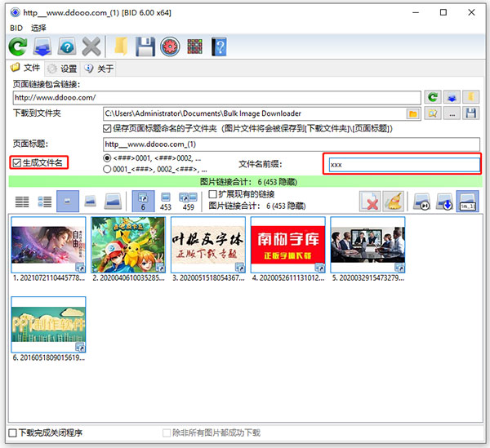Open the BID menu
Image resolution: width=490 pixels, height=448 pixels.
(16, 28)
